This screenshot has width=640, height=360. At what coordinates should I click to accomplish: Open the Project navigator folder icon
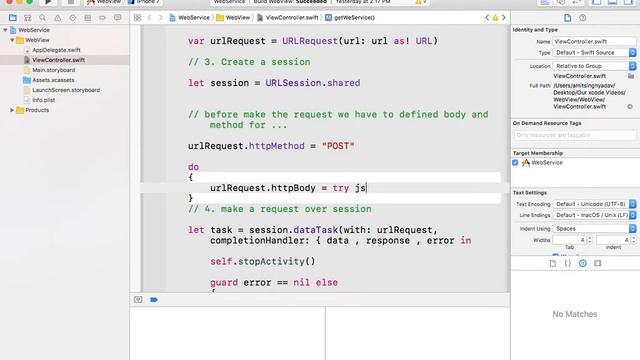(13, 18)
